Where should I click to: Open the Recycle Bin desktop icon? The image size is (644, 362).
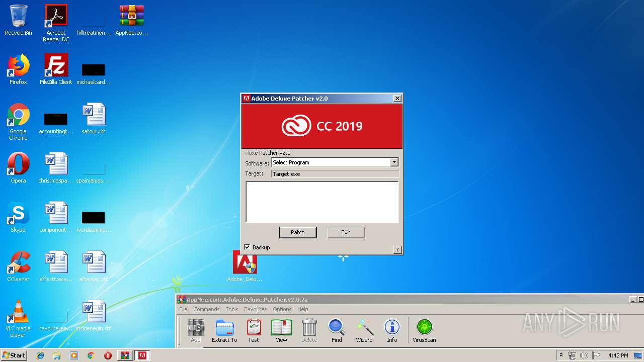[18, 20]
